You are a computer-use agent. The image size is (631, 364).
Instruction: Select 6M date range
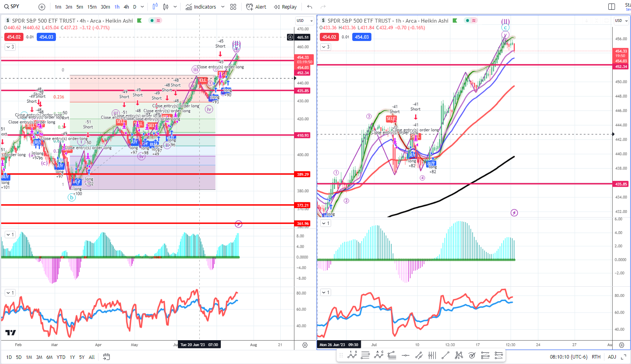[x=49, y=357]
